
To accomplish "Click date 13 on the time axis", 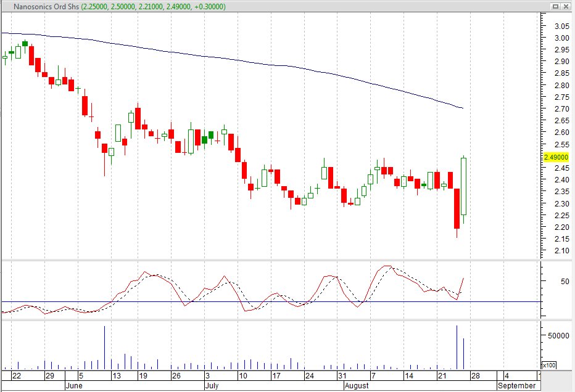I will (116, 376).
